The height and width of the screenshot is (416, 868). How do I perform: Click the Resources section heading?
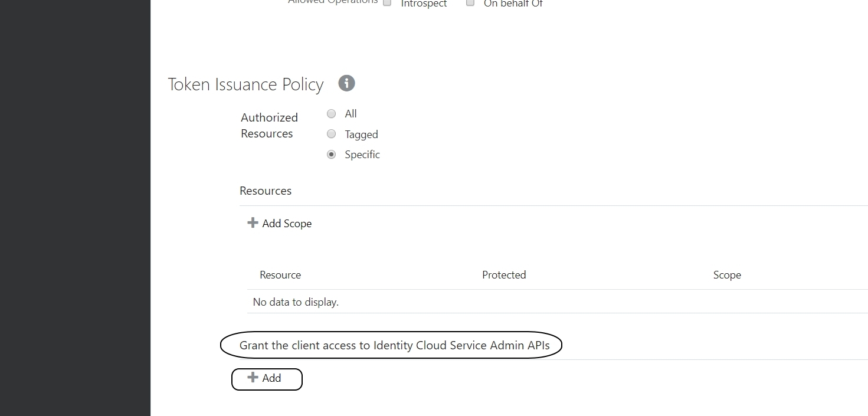tap(266, 191)
